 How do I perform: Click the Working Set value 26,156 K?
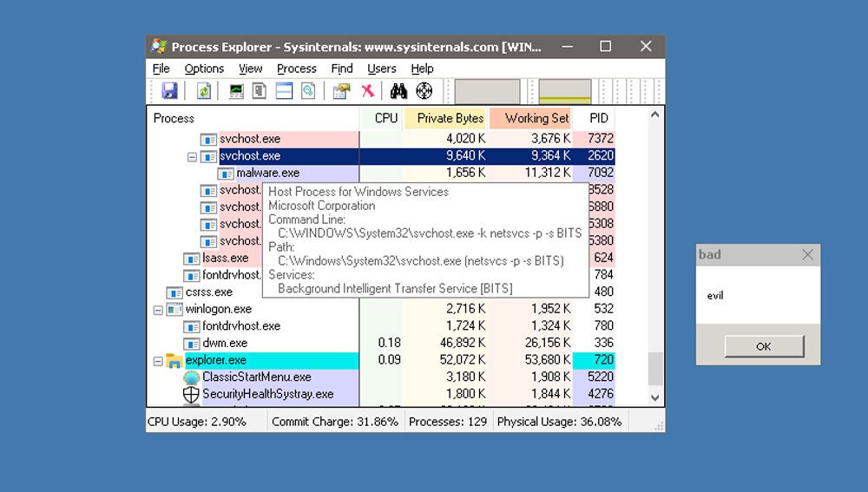coord(548,343)
